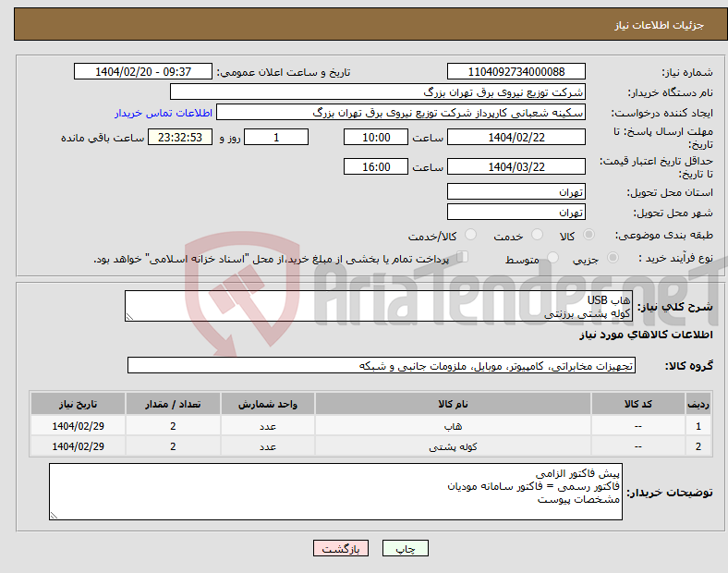Click the چاپ (print) button

[x=405, y=548]
